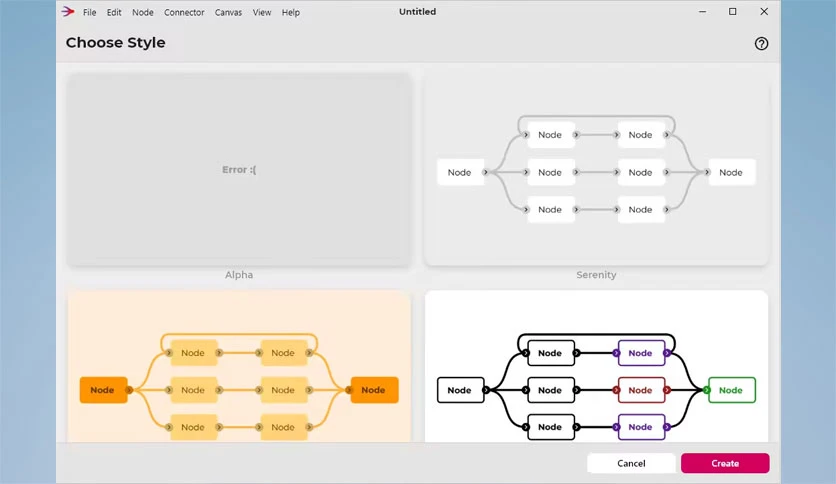Pick the black outlined colorful style thumbnail

click(596, 367)
